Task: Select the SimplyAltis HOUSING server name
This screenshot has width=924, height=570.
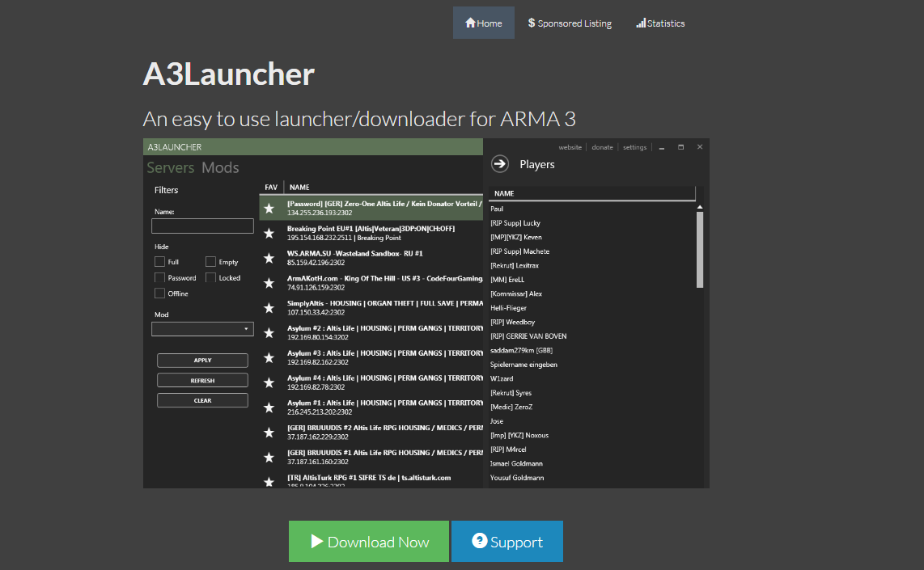Action: [x=385, y=303]
